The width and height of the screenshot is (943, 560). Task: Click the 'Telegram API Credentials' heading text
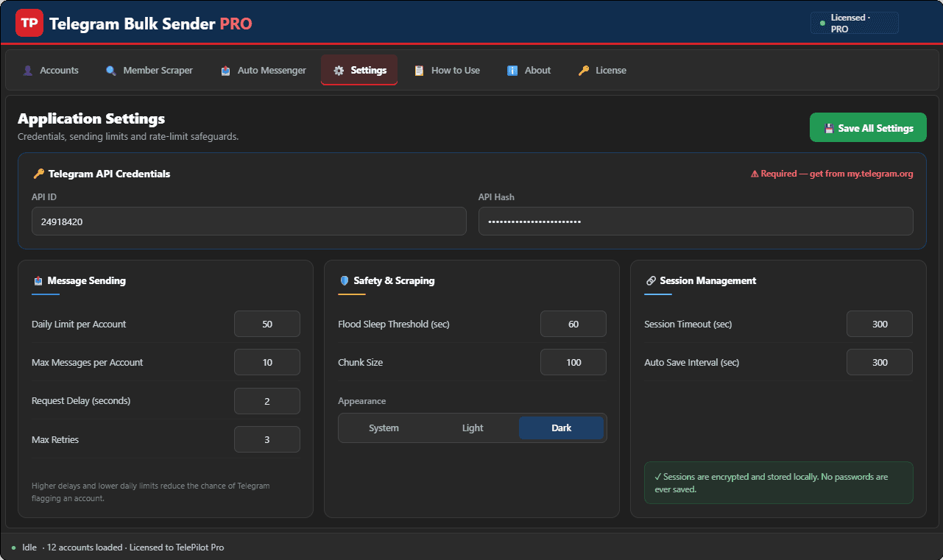[110, 174]
